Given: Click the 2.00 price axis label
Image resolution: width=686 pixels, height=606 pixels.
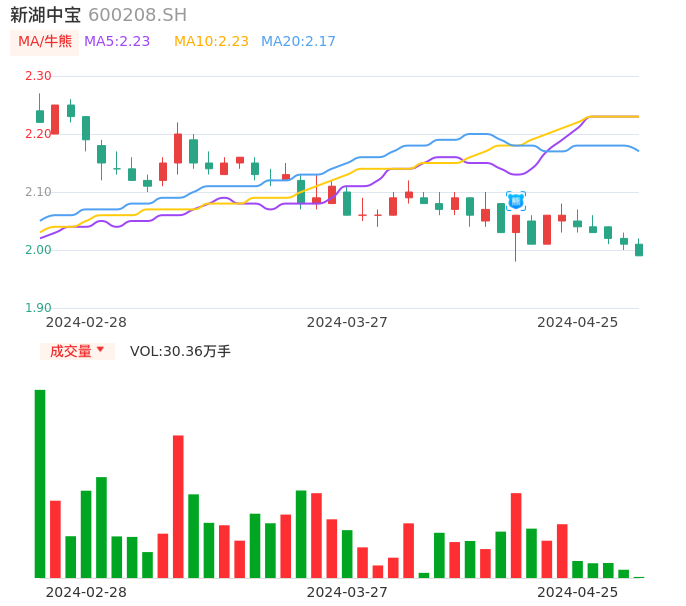Looking at the screenshot, I should pyautogui.click(x=37, y=250).
